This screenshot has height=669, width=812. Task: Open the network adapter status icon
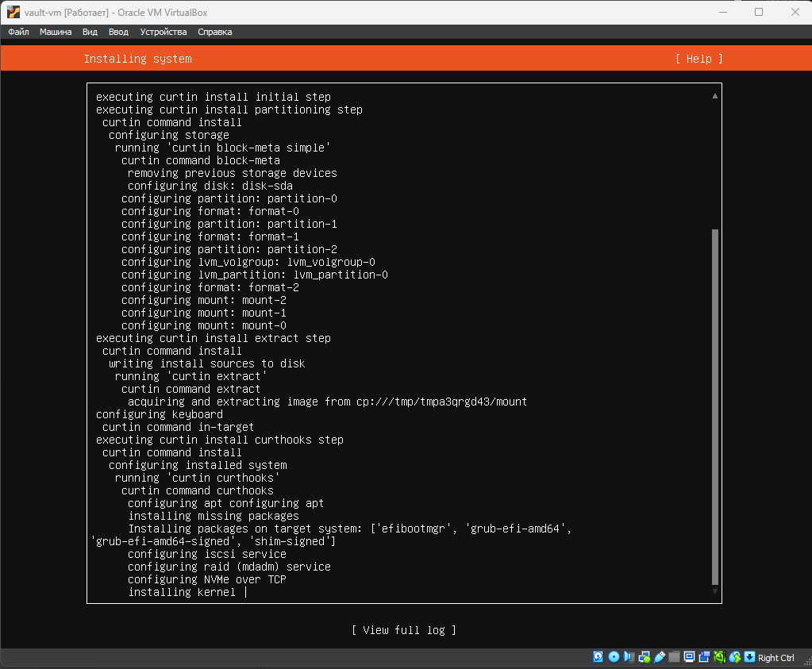tap(645, 657)
